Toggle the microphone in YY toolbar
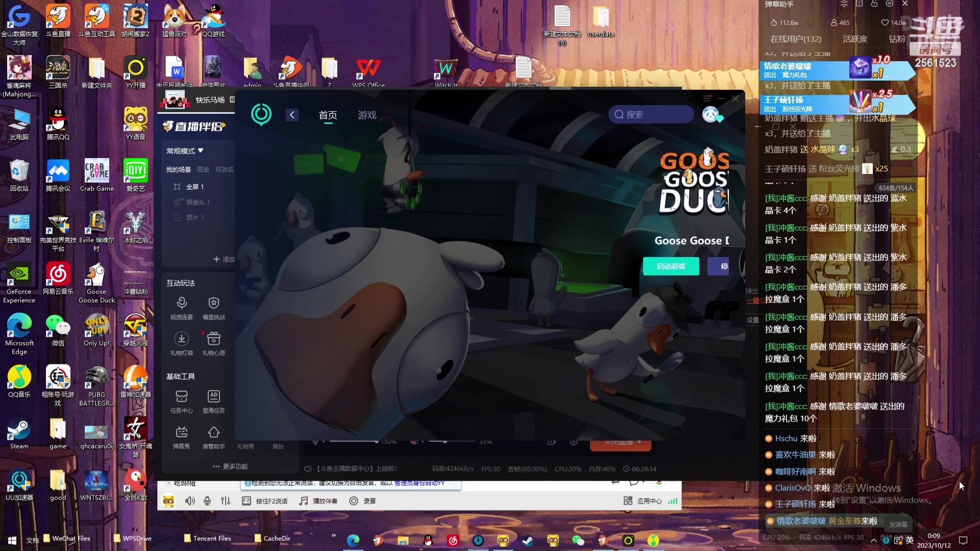The height and width of the screenshot is (551, 980). pyautogui.click(x=207, y=501)
